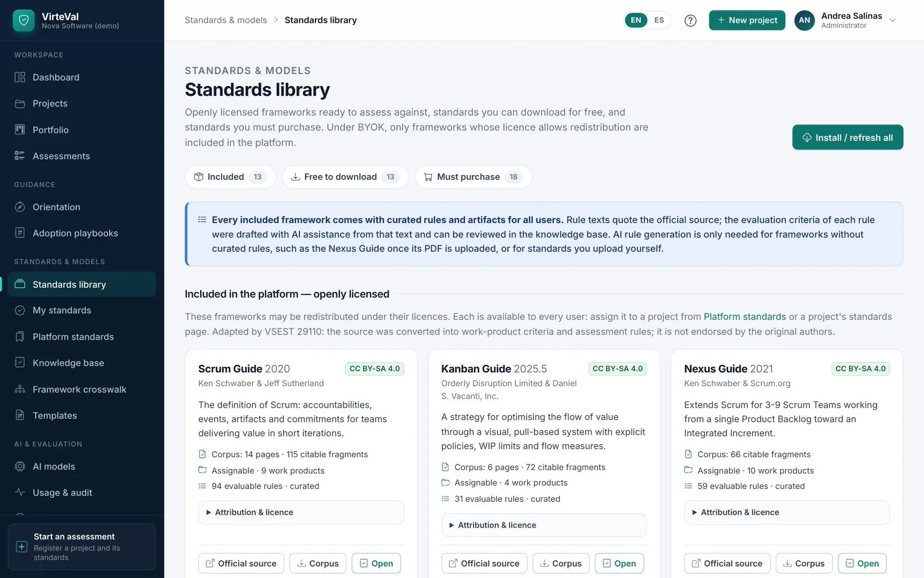Switch language to EN

(x=636, y=20)
